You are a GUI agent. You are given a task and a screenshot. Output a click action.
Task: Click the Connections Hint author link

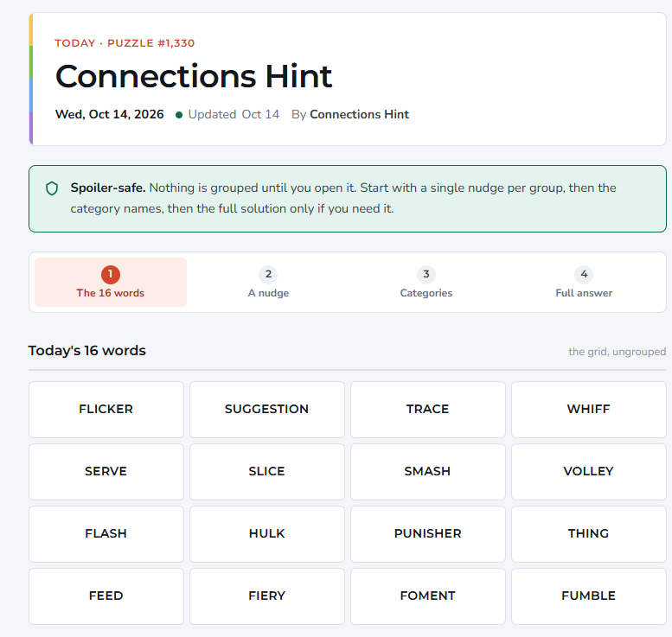tap(359, 114)
